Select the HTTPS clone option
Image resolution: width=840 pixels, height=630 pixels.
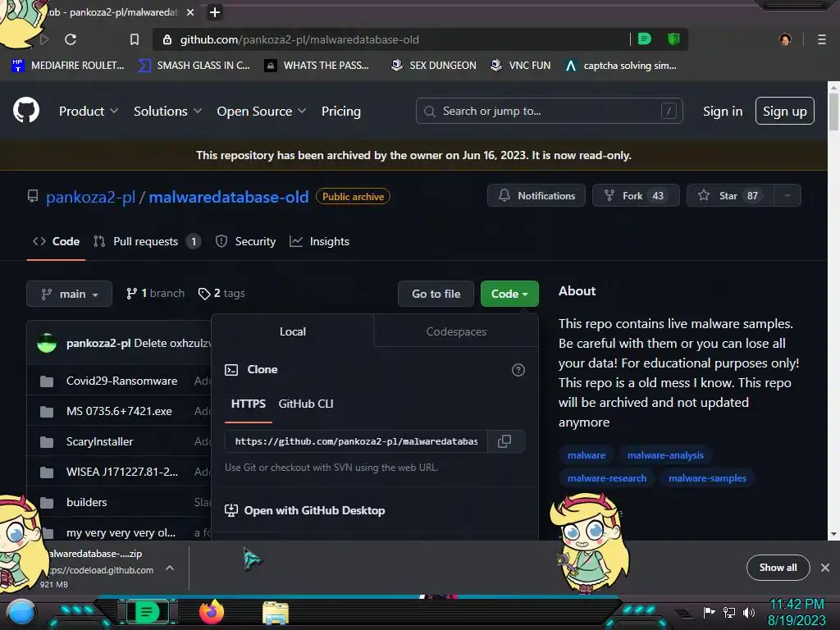pos(248,404)
